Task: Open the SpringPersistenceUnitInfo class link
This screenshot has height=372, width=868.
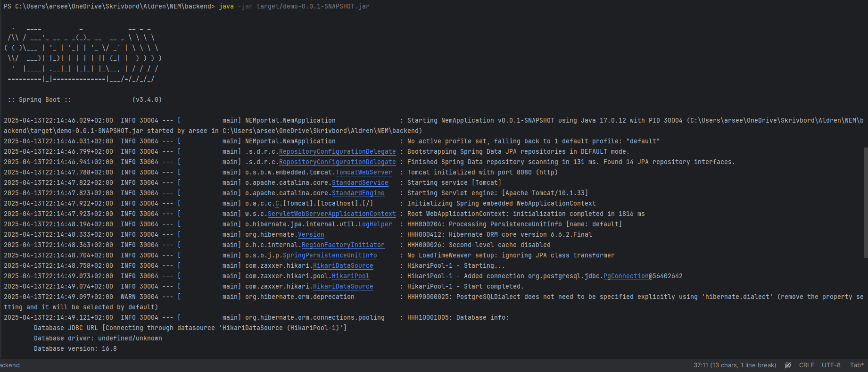Action: 330,256
